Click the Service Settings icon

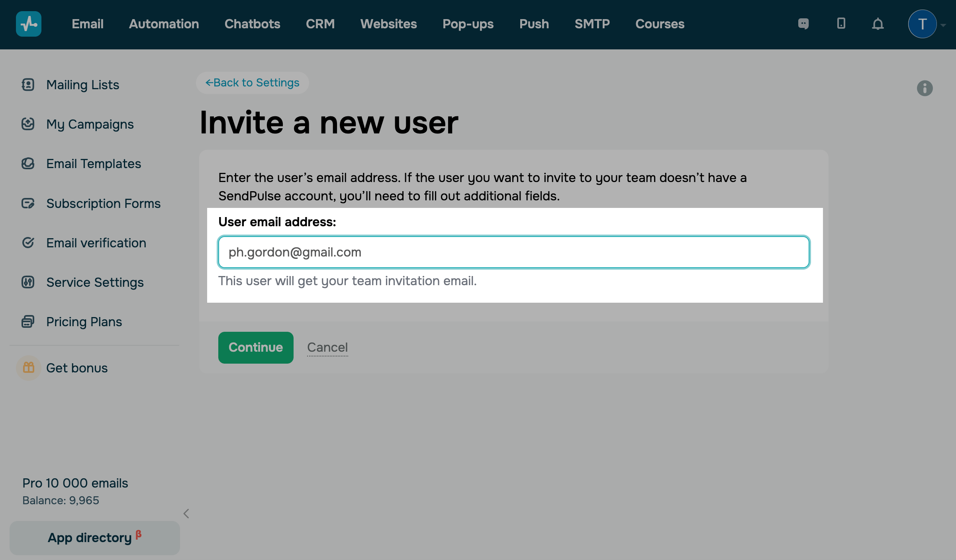[28, 282]
